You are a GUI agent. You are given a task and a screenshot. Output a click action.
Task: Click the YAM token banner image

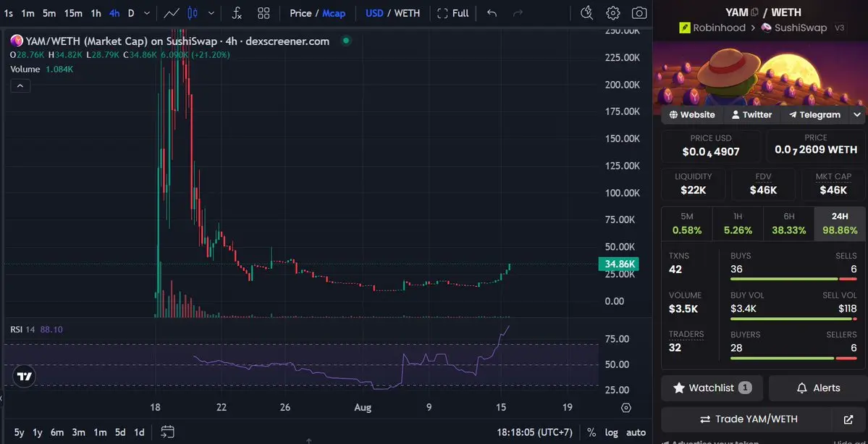pos(760,74)
